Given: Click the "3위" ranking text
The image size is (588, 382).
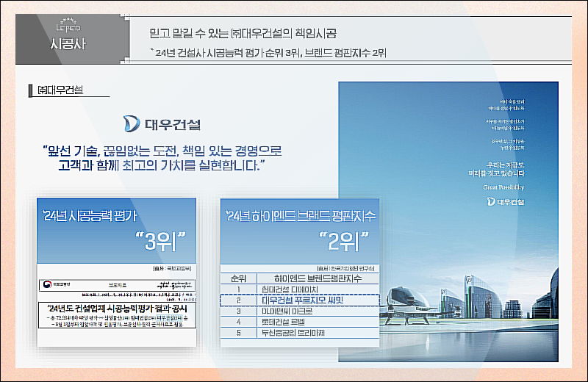Looking at the screenshot, I should [x=160, y=241].
